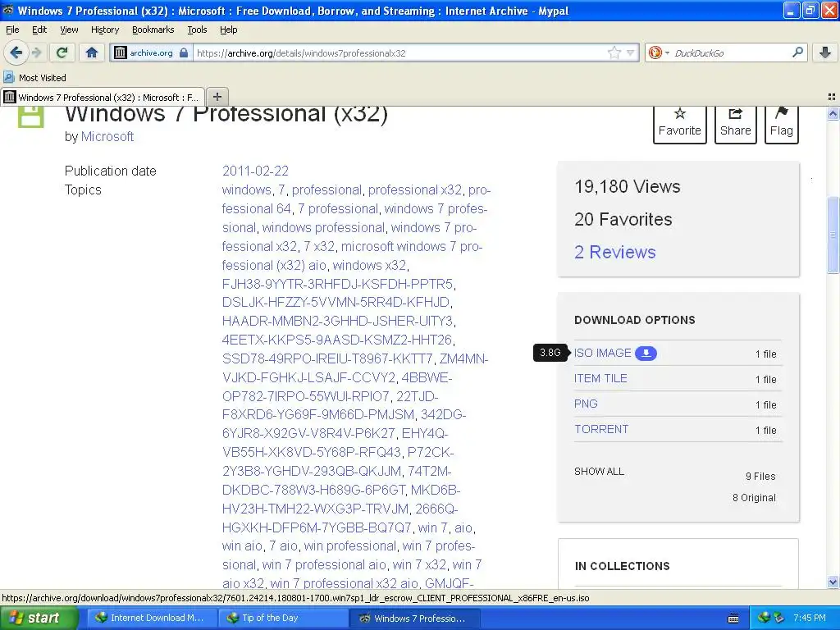Click the FJH38-9YYTR-3RHFDJ-KSFDH-PPTR5 topic
Screen dimensions: 840x630
pyautogui.click(x=337, y=284)
